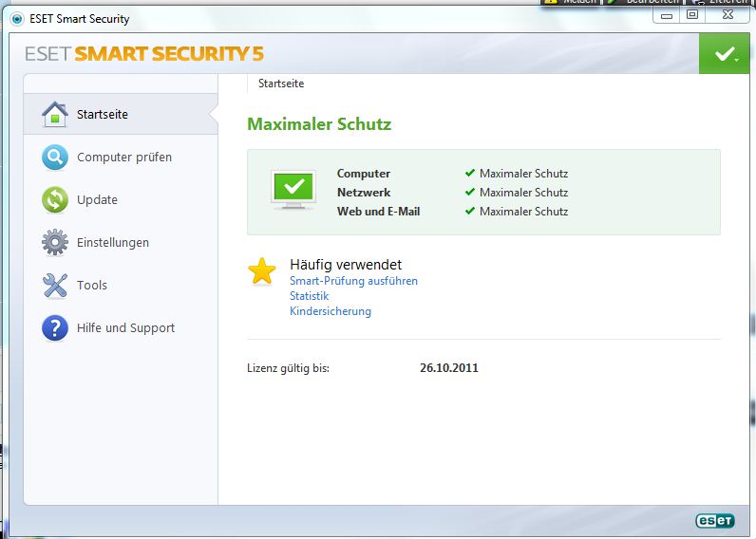Click the Computer prüfen magnifier icon
The height and width of the screenshot is (539, 756).
(55, 158)
